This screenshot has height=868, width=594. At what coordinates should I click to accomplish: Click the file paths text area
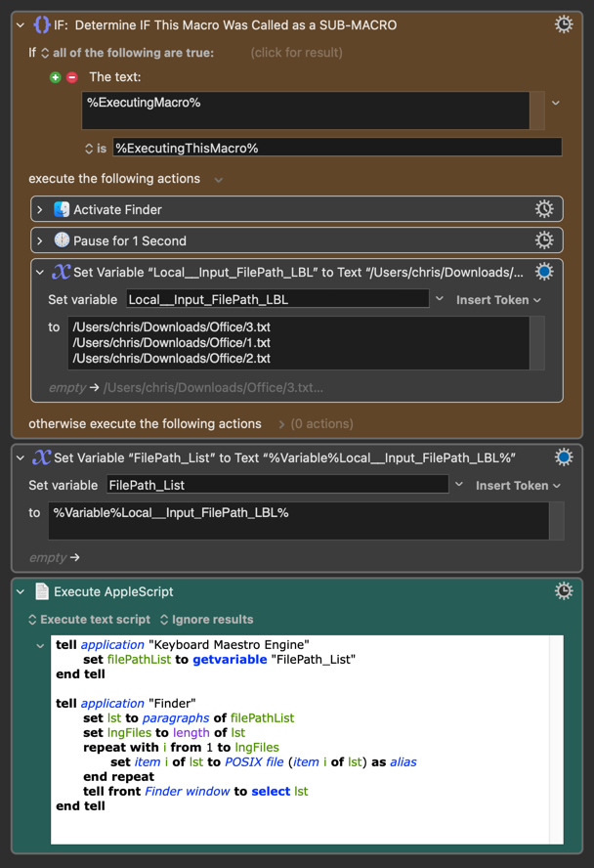299,343
